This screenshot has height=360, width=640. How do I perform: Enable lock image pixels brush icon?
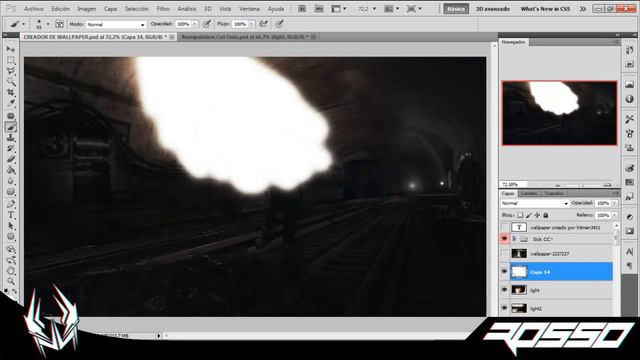point(529,215)
